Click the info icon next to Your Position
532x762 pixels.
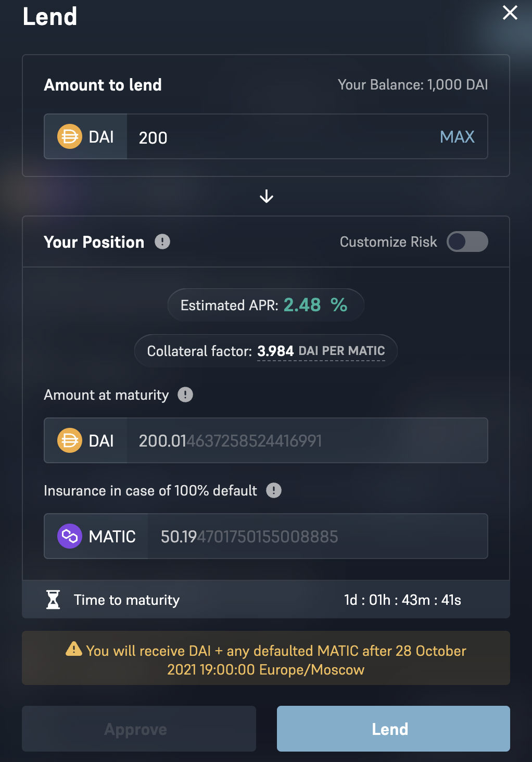click(x=162, y=242)
